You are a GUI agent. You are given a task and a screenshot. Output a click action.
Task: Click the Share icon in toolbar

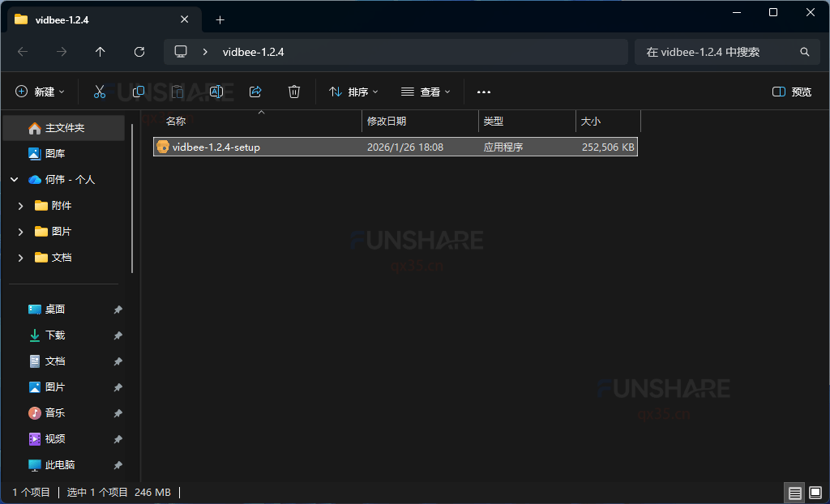click(255, 92)
